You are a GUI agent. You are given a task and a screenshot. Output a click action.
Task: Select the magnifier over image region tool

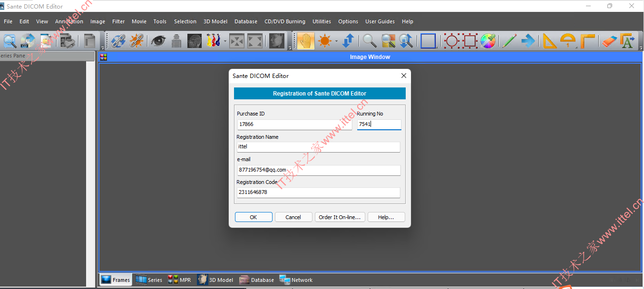(388, 41)
